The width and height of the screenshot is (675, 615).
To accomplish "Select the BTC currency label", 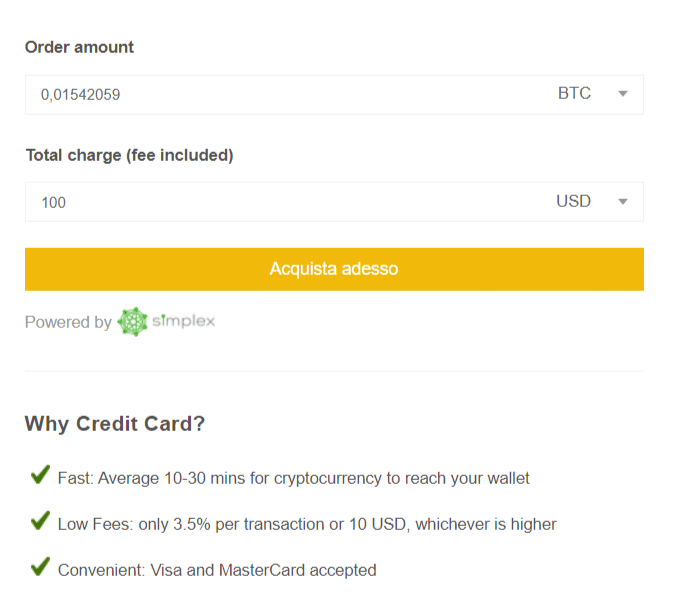I will [574, 94].
